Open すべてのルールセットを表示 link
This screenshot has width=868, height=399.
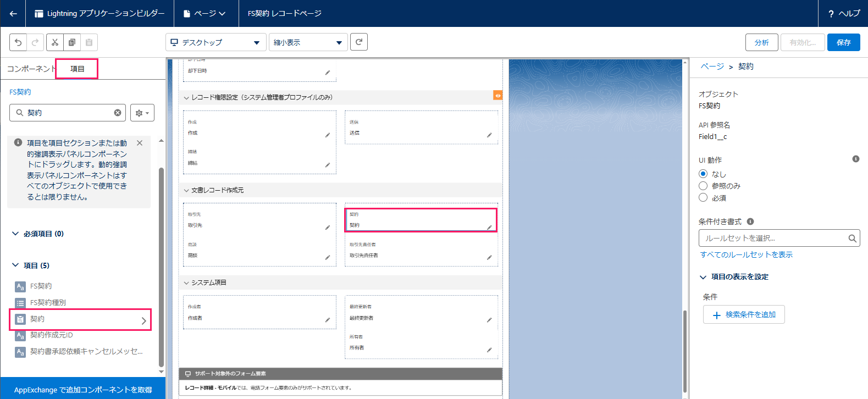click(x=747, y=254)
